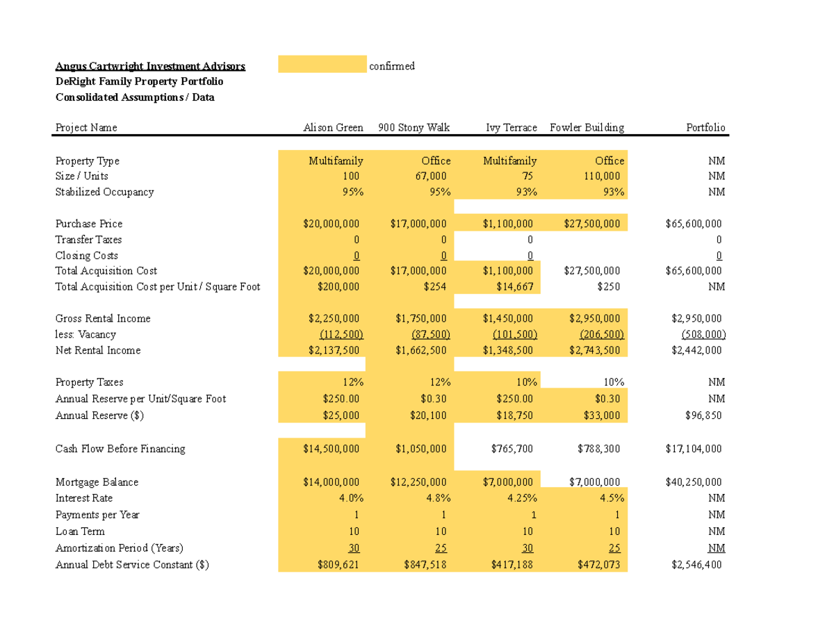Click the DeRight Family Property Portfolio title
This screenshot has width=834, height=644.
[139, 81]
